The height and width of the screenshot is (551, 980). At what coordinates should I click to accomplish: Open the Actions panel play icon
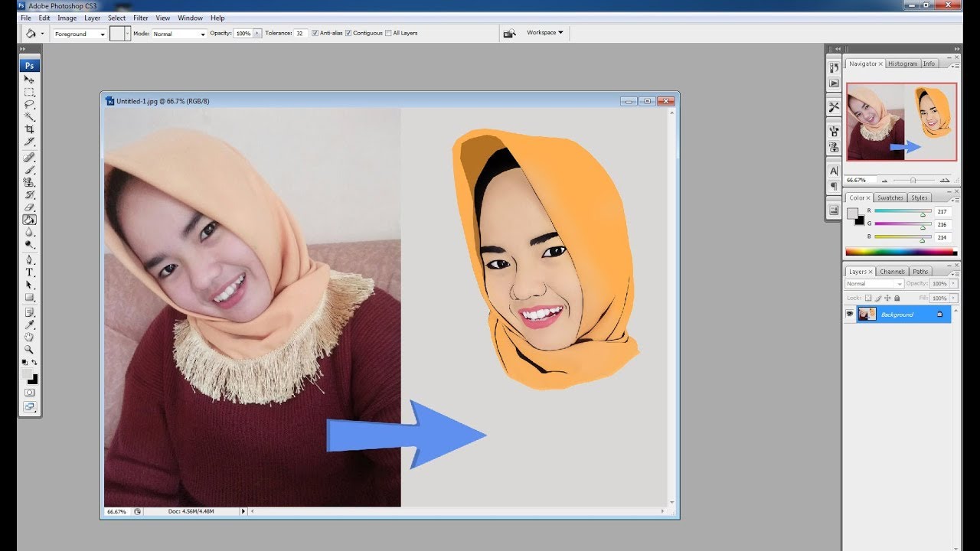[834, 83]
